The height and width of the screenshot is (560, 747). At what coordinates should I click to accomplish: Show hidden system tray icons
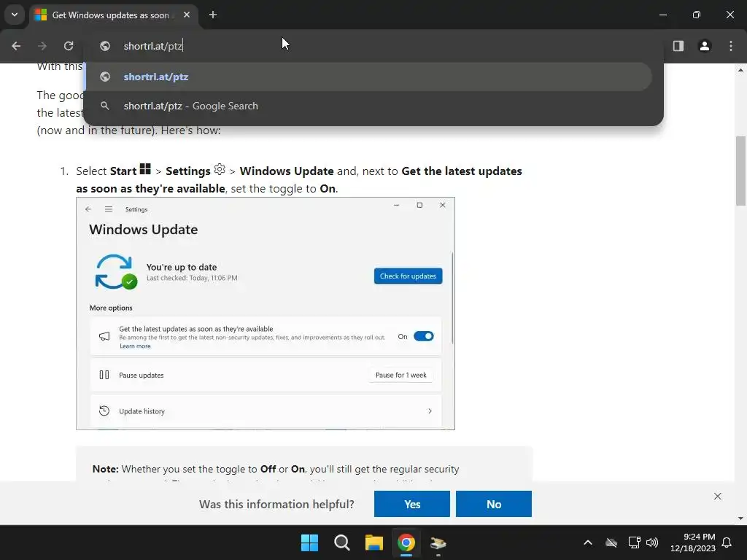588,542
